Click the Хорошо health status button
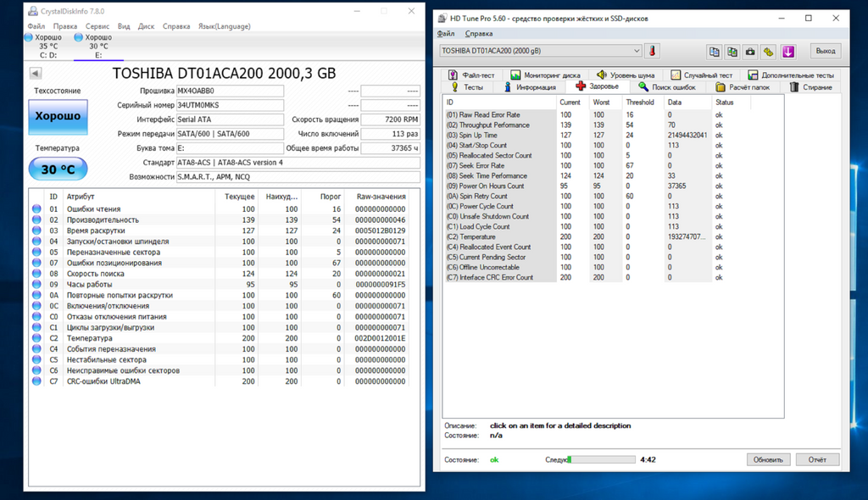868x500 pixels. pyautogui.click(x=58, y=116)
